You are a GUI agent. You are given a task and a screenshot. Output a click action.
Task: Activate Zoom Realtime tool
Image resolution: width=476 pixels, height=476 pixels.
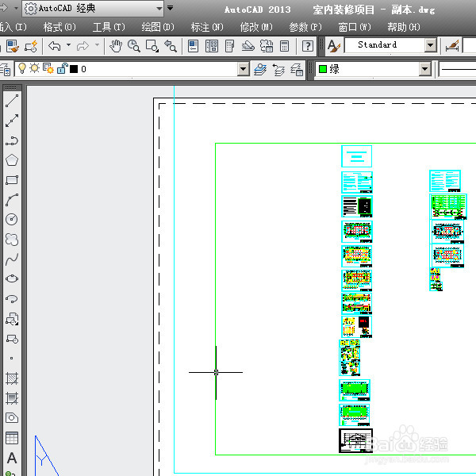point(134,46)
